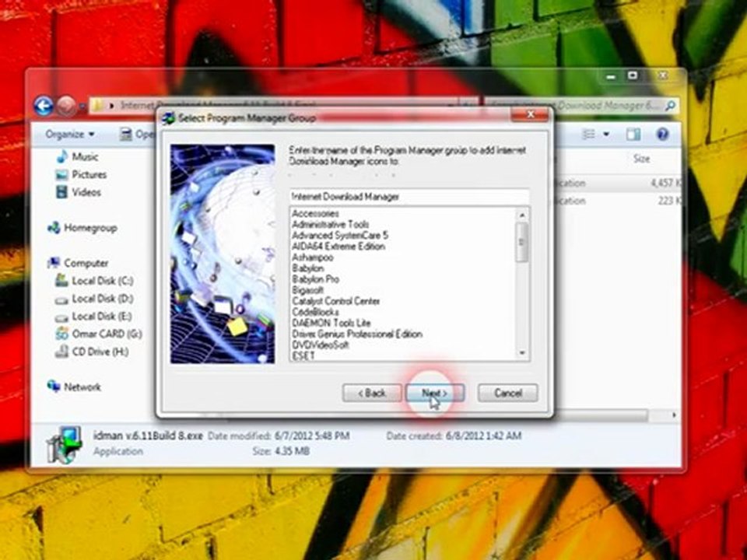The width and height of the screenshot is (747, 560).
Task: Select DAEMON Tools Lite group
Action: pyautogui.click(x=331, y=323)
